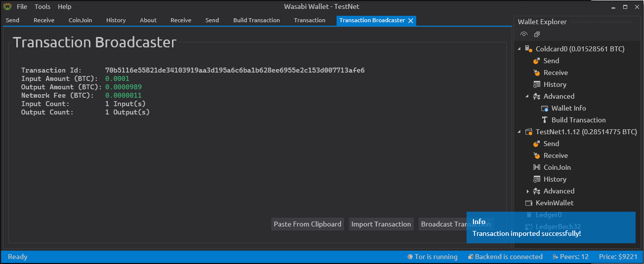Screen dimensions: 644x264
Task: Click the transaction ID hash value
Action: tap(235, 70)
